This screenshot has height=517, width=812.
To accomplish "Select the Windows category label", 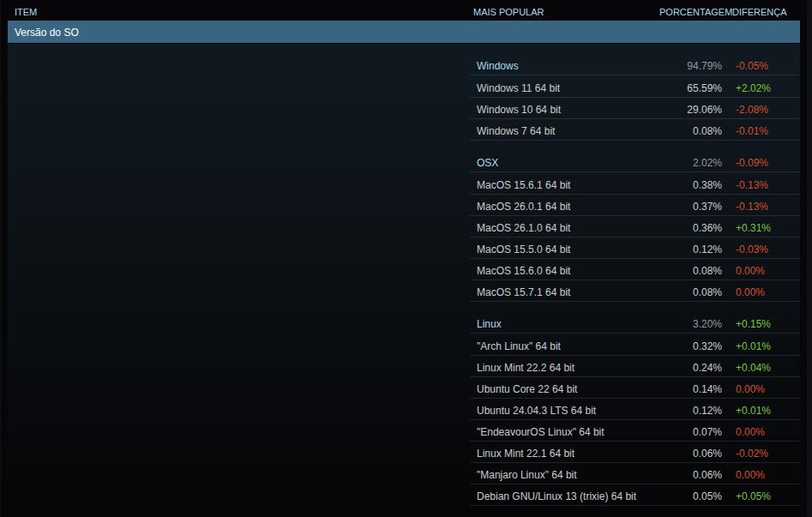I will (497, 66).
